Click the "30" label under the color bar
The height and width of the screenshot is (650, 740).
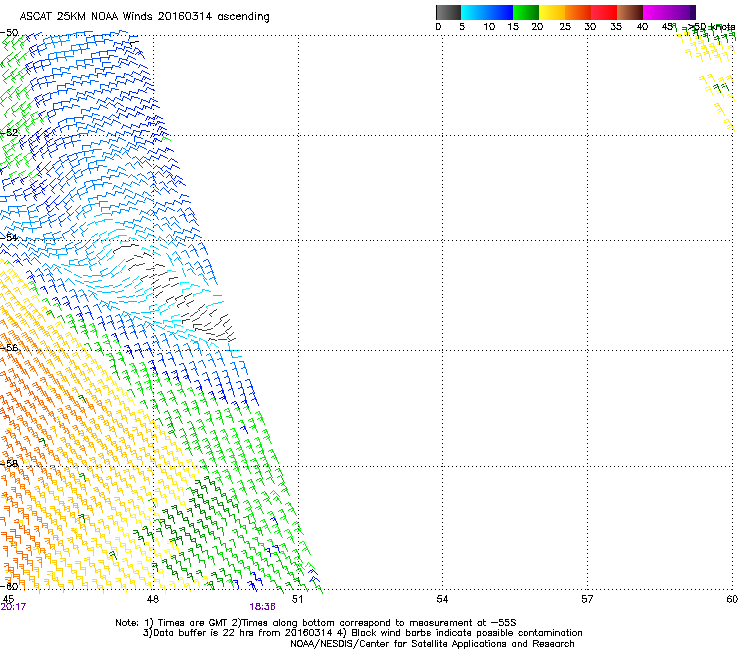tap(590, 27)
